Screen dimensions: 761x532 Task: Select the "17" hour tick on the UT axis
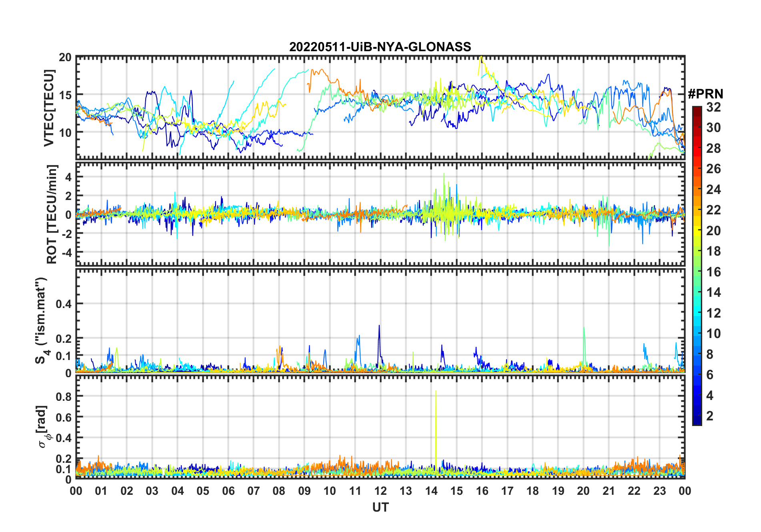(507, 491)
